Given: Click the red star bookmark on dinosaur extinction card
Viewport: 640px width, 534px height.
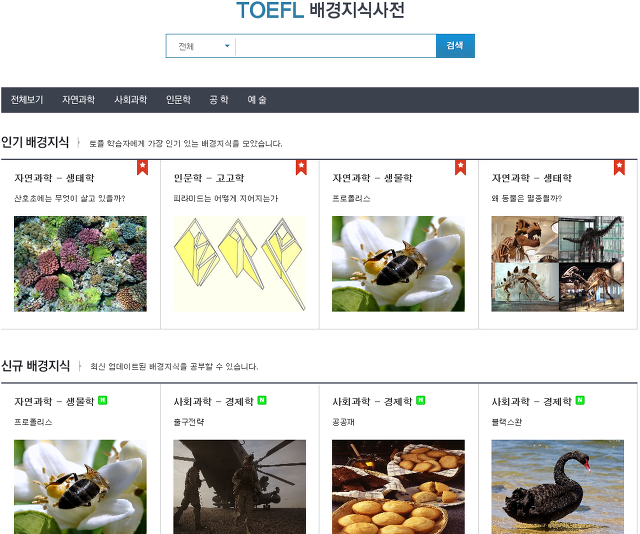Looking at the screenshot, I should click(619, 167).
